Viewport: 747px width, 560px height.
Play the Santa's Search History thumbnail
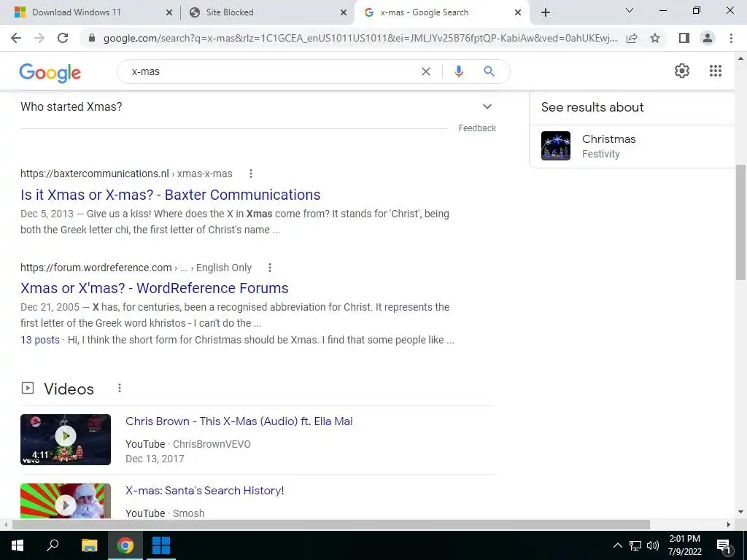(x=66, y=501)
